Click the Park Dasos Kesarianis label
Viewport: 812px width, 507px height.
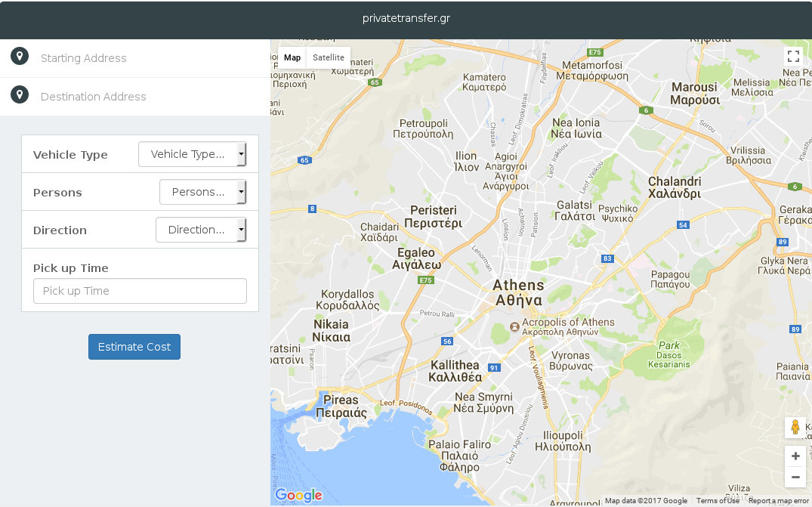(669, 354)
